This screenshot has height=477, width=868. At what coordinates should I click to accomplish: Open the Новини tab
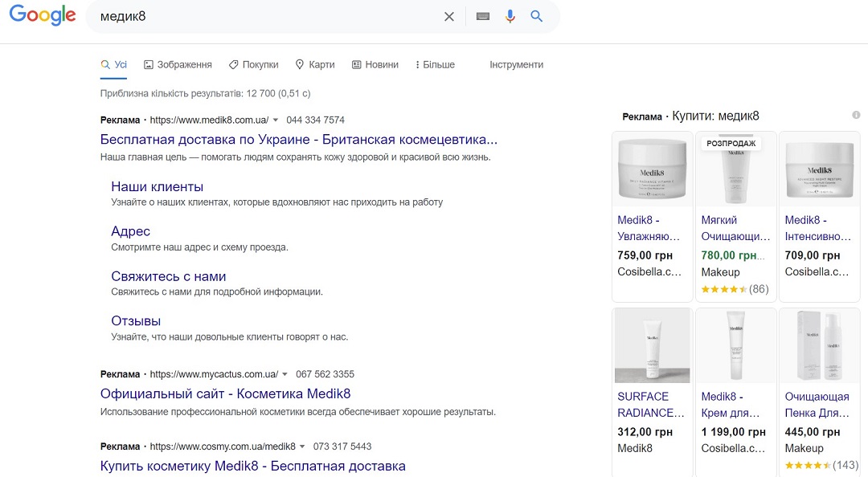tap(375, 65)
